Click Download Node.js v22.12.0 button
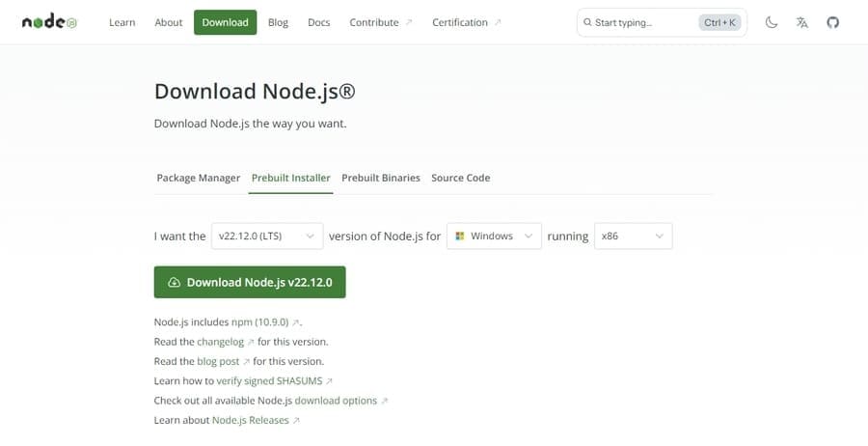This screenshot has height=446, width=868. click(x=250, y=282)
